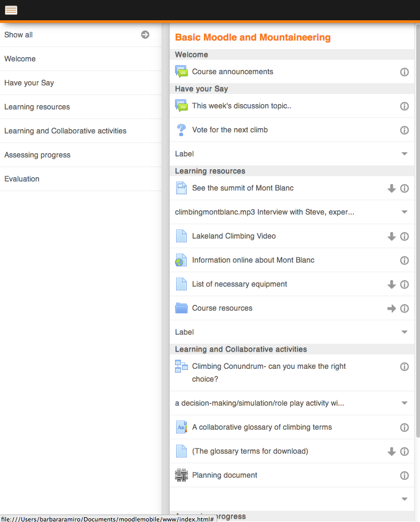The width and height of the screenshot is (420, 522).
Task: Open info for Course resources folder
Action: [x=405, y=309]
